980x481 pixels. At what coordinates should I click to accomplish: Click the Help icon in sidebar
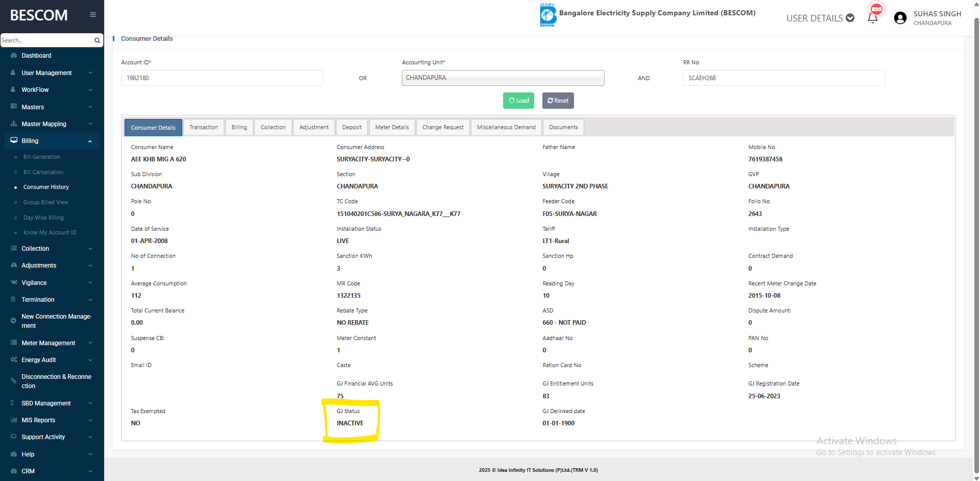pyautogui.click(x=14, y=454)
